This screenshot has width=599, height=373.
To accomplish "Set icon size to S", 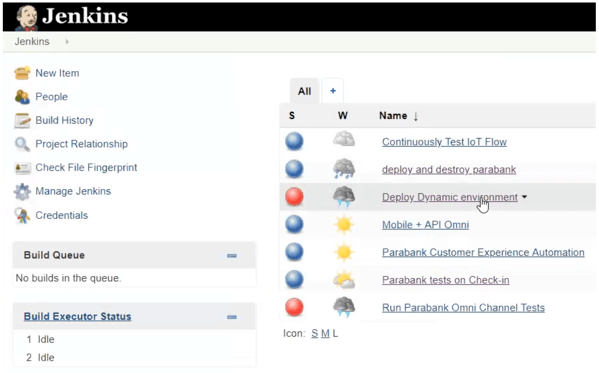I will coord(314,334).
